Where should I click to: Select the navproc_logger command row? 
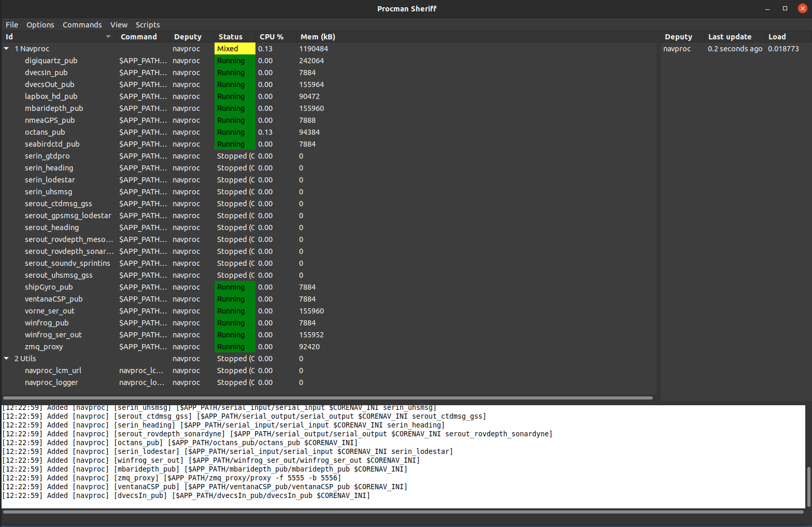point(51,382)
